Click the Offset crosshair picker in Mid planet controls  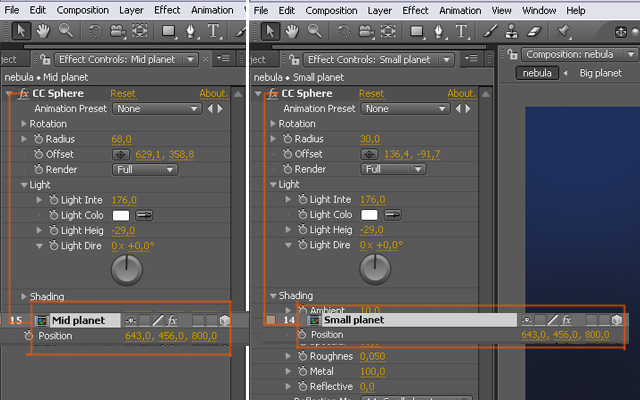pyautogui.click(x=121, y=155)
